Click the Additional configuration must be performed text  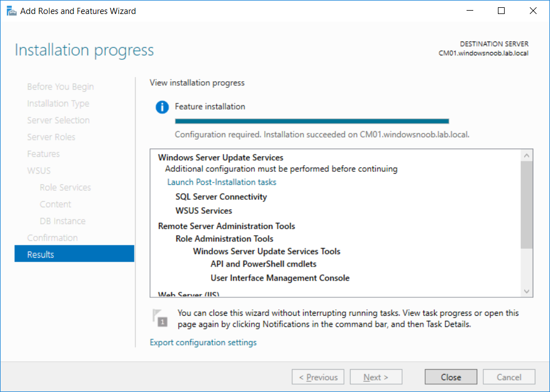click(x=281, y=169)
